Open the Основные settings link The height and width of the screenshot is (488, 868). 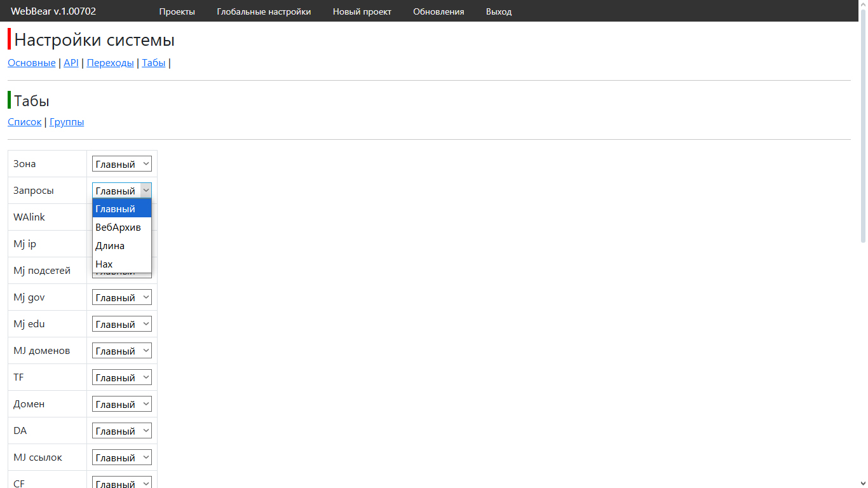tap(31, 63)
